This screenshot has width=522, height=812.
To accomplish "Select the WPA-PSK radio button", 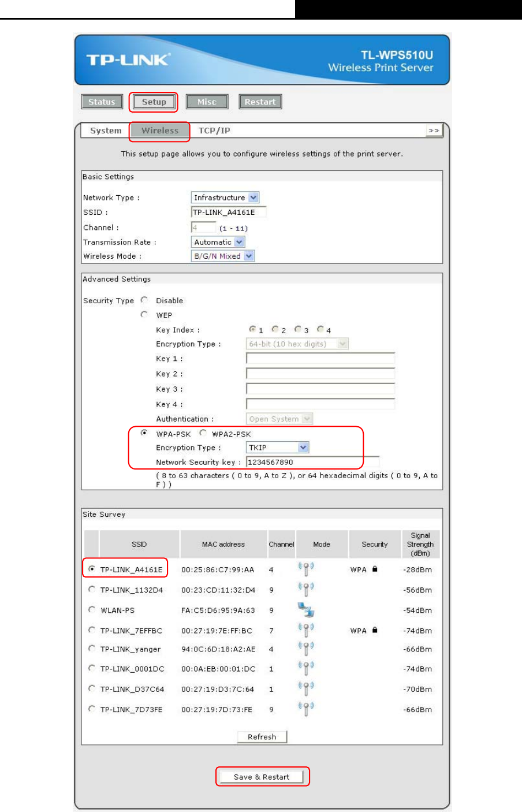I will 144,433.
